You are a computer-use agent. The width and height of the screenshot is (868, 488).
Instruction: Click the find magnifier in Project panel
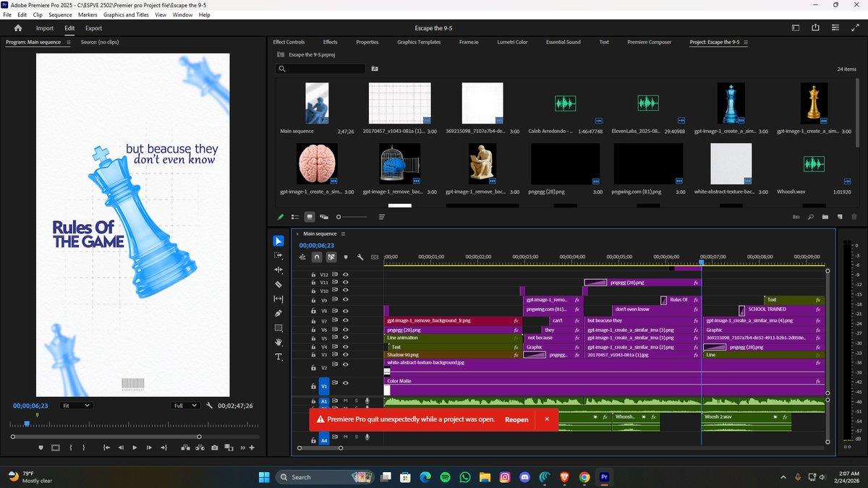pyautogui.click(x=811, y=216)
